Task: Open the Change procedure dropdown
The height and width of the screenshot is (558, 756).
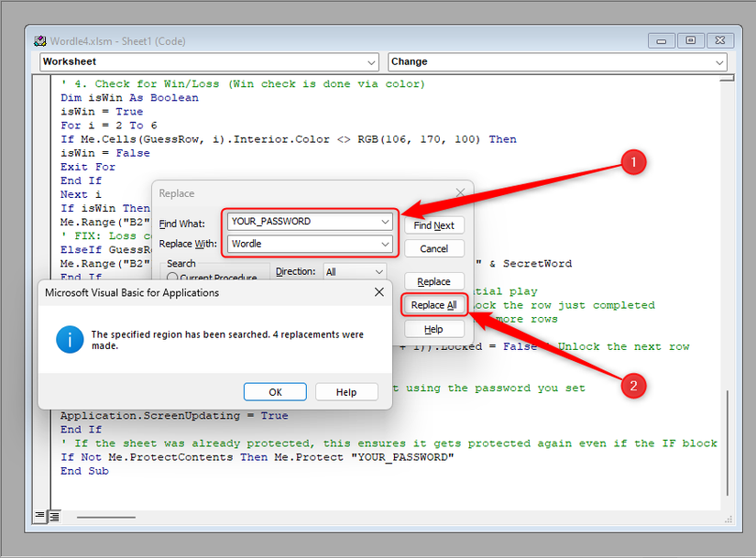Action: click(x=718, y=61)
